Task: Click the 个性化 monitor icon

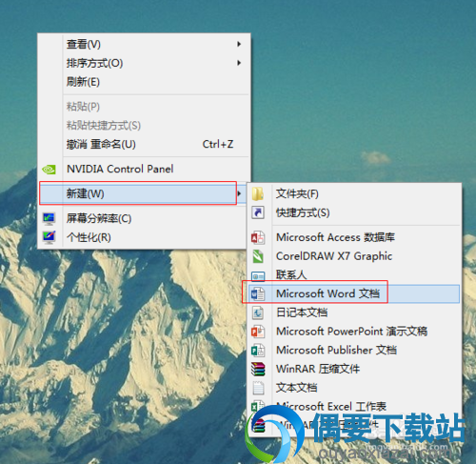Action: [49, 237]
